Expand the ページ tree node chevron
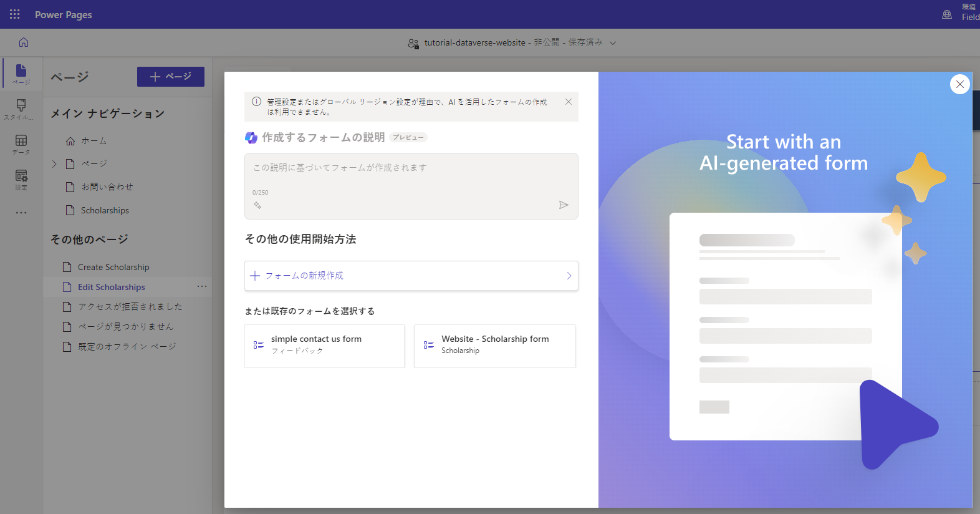The width and height of the screenshot is (980, 514). [x=54, y=164]
